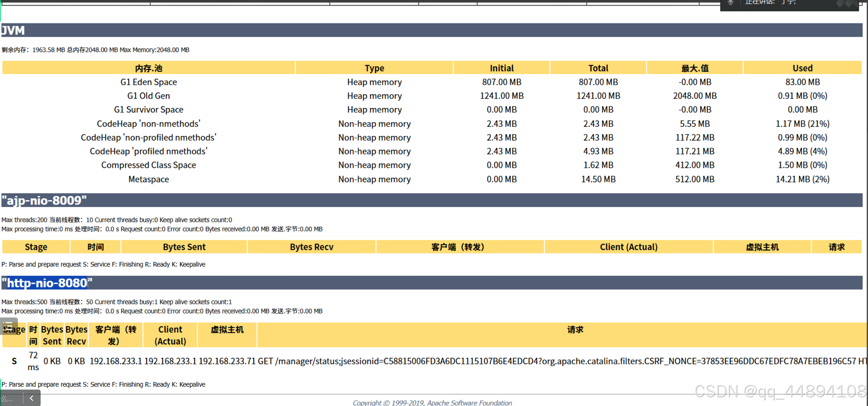Screen dimensions: 868x406
Task: Click the Initial column header
Action: click(x=502, y=68)
